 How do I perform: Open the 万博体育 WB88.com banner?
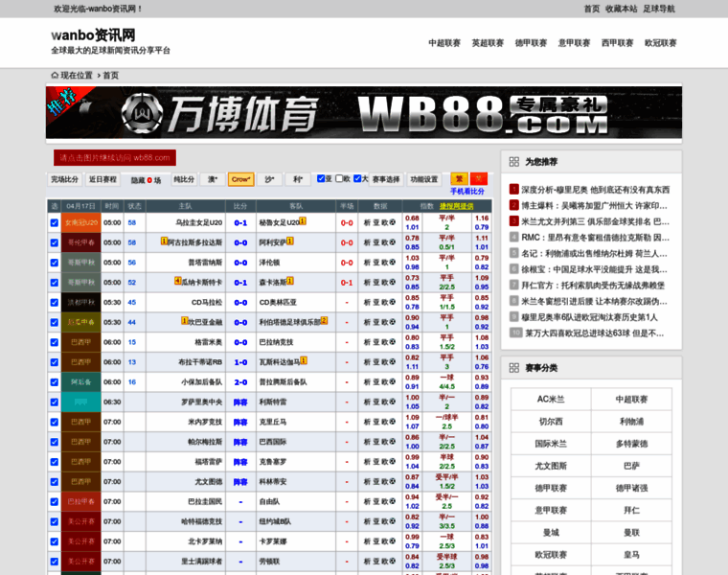(x=364, y=112)
